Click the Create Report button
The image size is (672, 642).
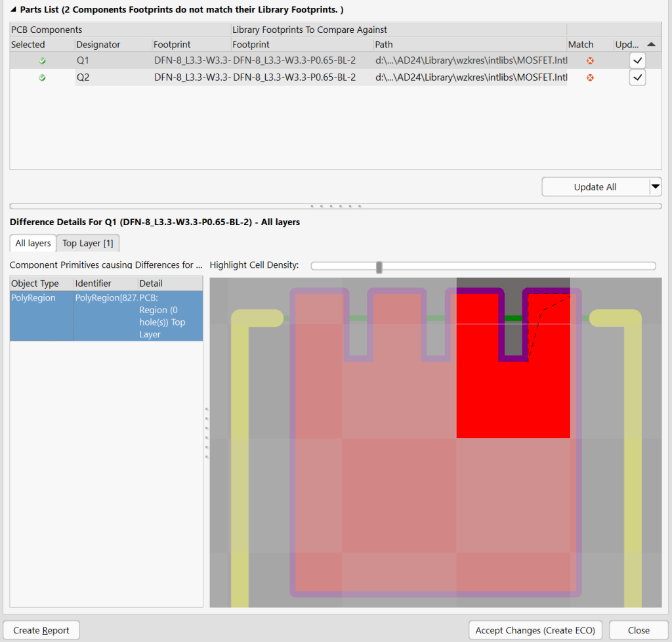tap(41, 630)
